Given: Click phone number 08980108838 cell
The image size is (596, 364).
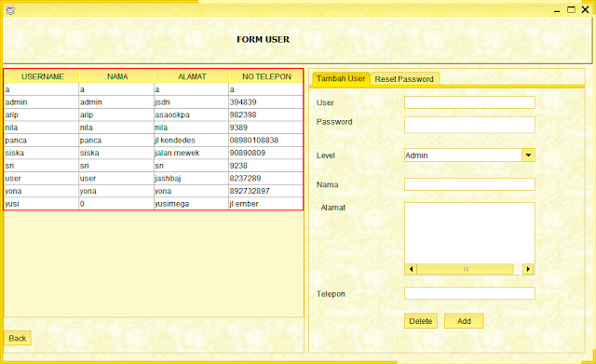Looking at the screenshot, I should point(265,141).
